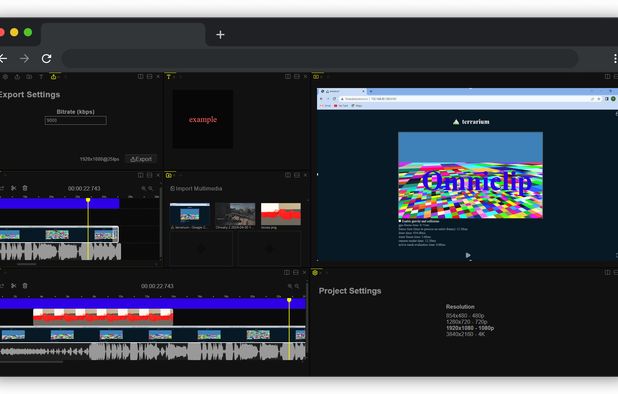
Task: Select the settings tab icon above Project Settings
Action: (x=315, y=273)
